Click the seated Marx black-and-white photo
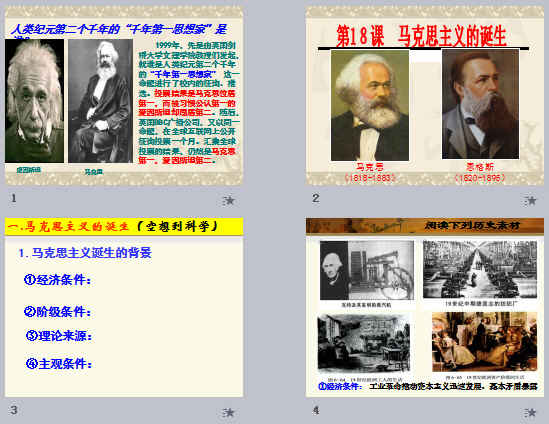The image size is (549, 424). pos(100,101)
